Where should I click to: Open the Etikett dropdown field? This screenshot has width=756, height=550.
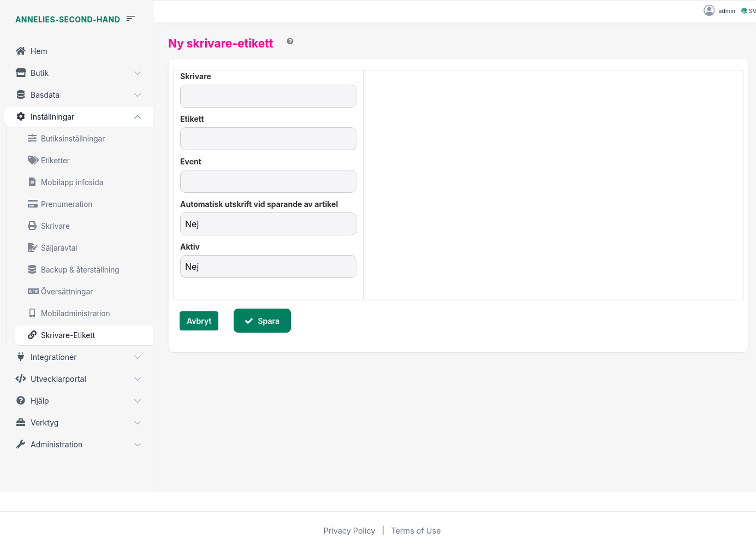(x=268, y=139)
